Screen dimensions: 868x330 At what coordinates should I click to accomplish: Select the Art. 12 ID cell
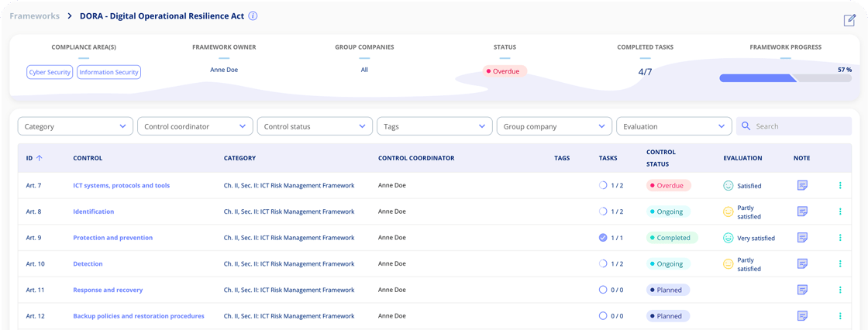(36, 315)
